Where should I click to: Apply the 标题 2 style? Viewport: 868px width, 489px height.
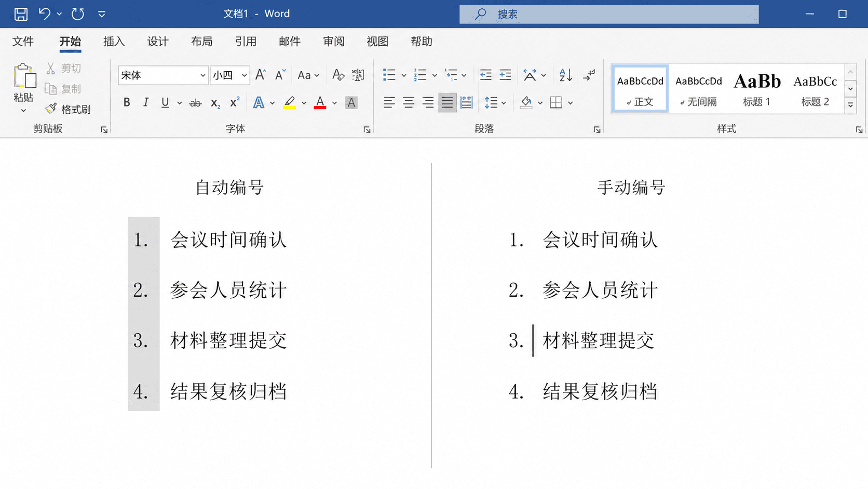(x=815, y=88)
